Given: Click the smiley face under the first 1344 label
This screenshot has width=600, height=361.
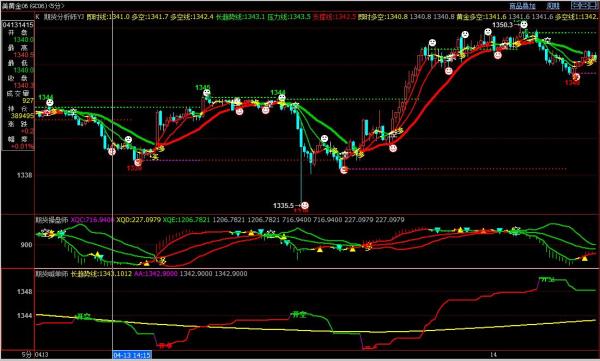Looking at the screenshot, I should [50, 103].
